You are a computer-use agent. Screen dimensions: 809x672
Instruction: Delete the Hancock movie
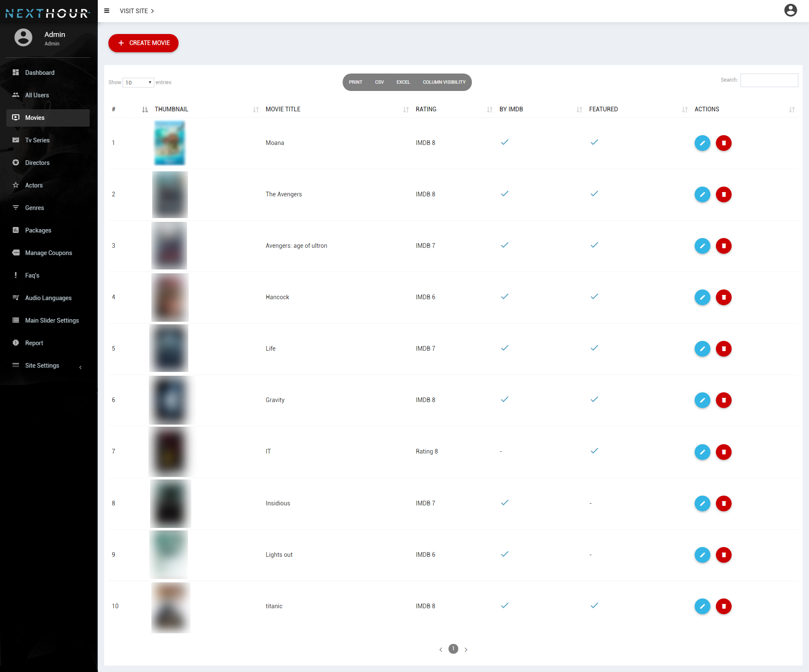click(x=724, y=298)
